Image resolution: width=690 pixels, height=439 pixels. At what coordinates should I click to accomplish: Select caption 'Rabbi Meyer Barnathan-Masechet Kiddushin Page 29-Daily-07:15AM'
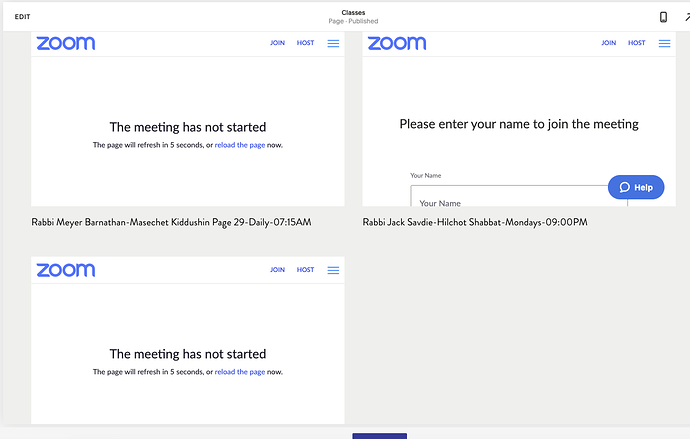coord(171,222)
